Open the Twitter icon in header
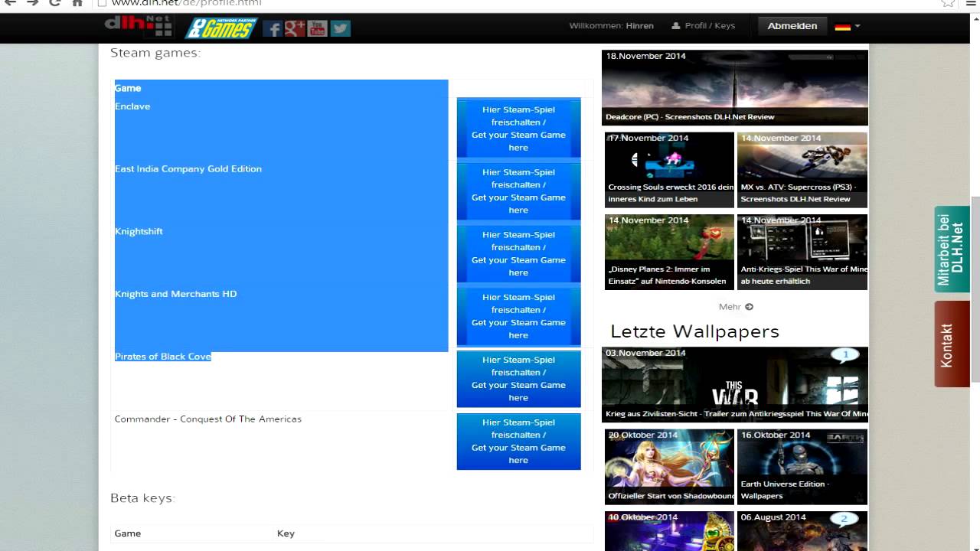The width and height of the screenshot is (980, 551). click(340, 29)
